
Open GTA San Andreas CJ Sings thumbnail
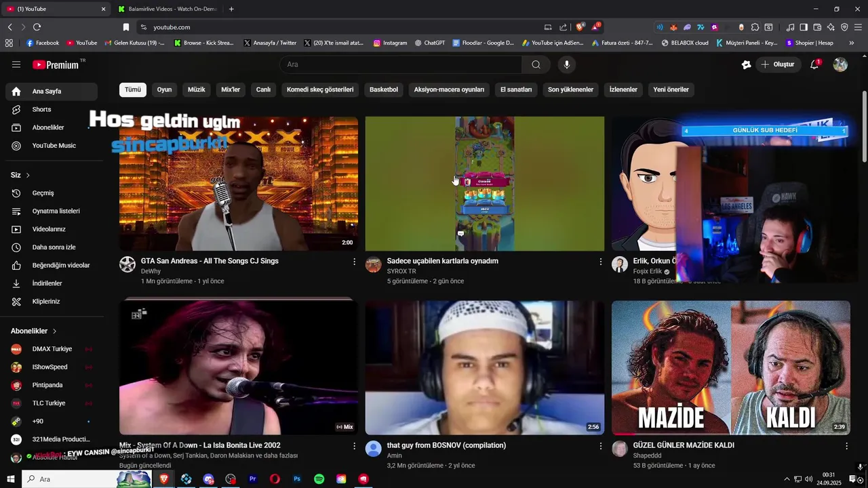(x=239, y=184)
